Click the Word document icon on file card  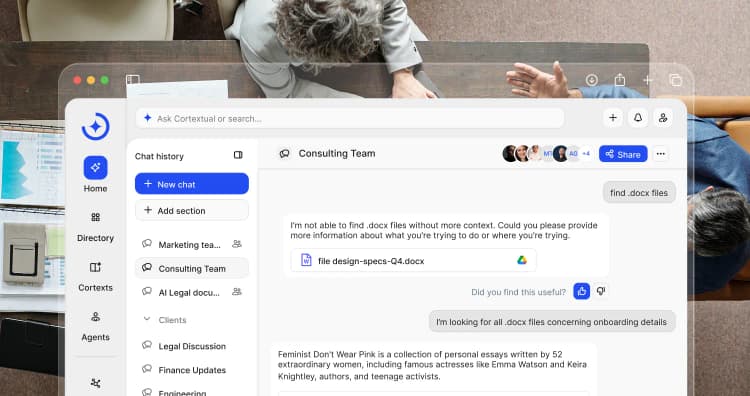[x=306, y=260]
